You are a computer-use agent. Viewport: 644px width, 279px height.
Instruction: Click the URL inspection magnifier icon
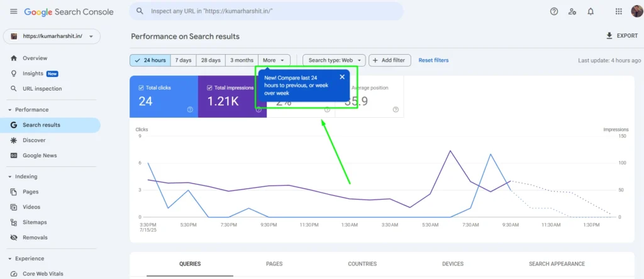tap(14, 88)
